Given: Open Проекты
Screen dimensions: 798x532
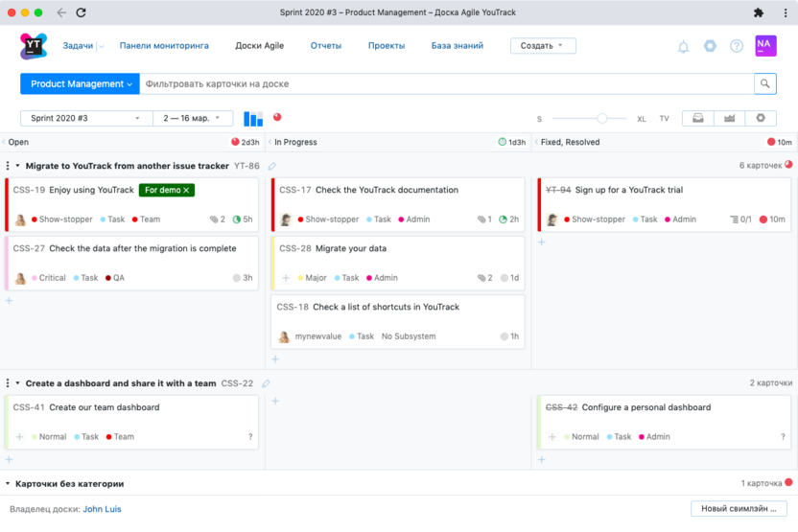Looking at the screenshot, I should point(387,46).
